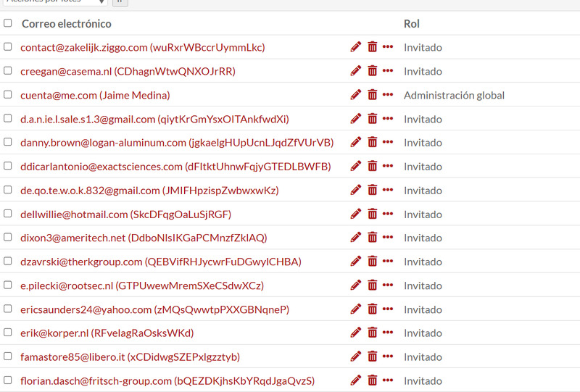This screenshot has width=580, height=392.
Task: Click the Rol column header
Action: tap(411, 24)
